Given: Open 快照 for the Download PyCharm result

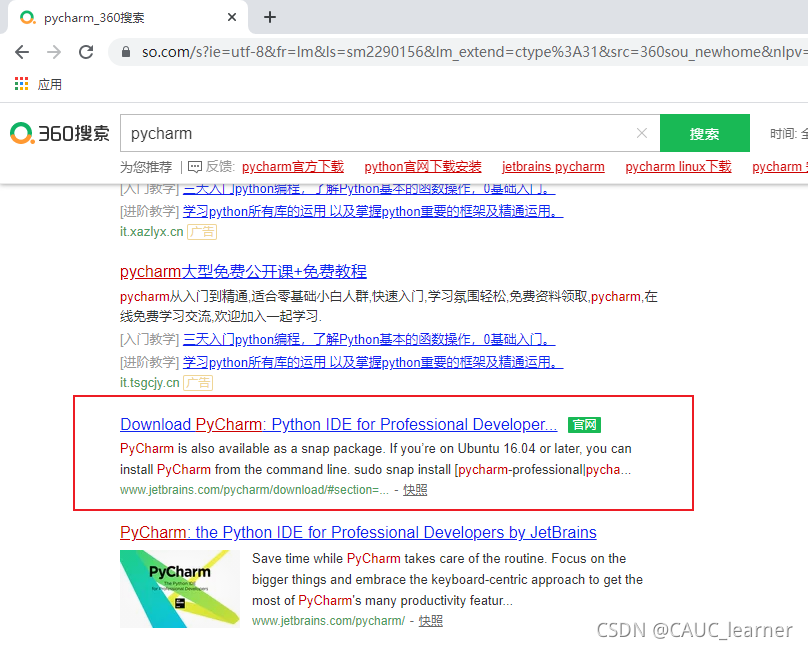Looking at the screenshot, I should tap(415, 490).
